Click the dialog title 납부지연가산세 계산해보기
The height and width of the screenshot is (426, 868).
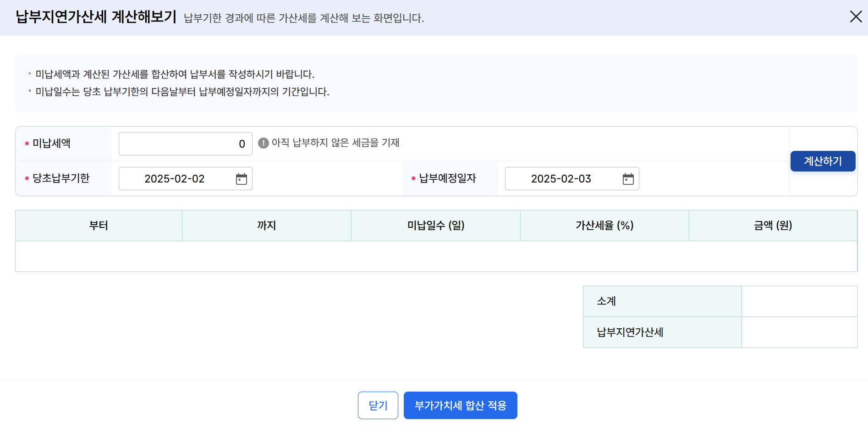point(96,17)
